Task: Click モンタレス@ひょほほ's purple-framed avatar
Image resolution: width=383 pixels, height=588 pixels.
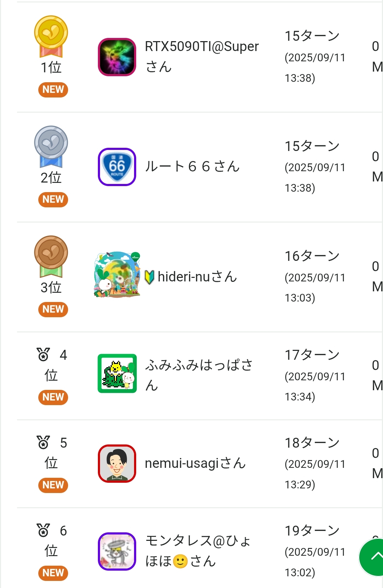Action: pyautogui.click(x=117, y=551)
